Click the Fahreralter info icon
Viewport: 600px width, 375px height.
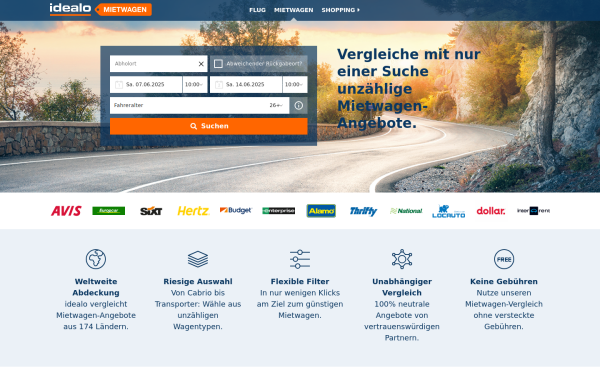point(298,105)
